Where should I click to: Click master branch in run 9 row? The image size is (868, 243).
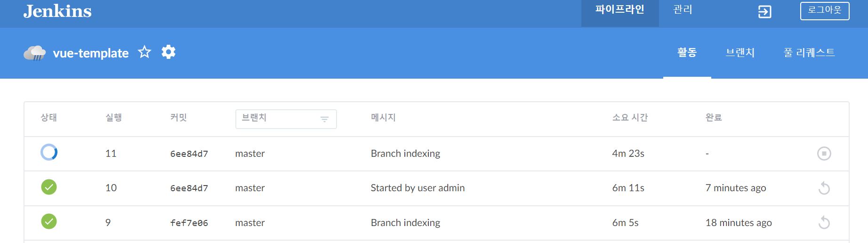250,223
